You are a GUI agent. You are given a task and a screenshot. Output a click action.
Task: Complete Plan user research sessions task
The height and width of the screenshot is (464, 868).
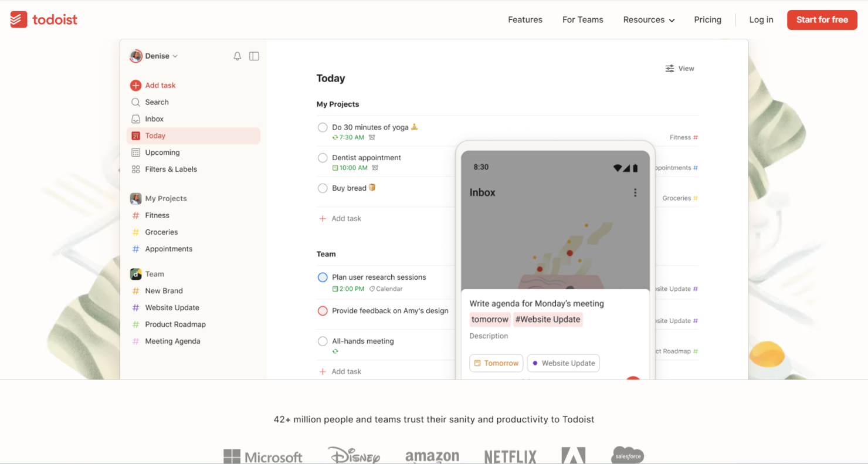(x=323, y=277)
